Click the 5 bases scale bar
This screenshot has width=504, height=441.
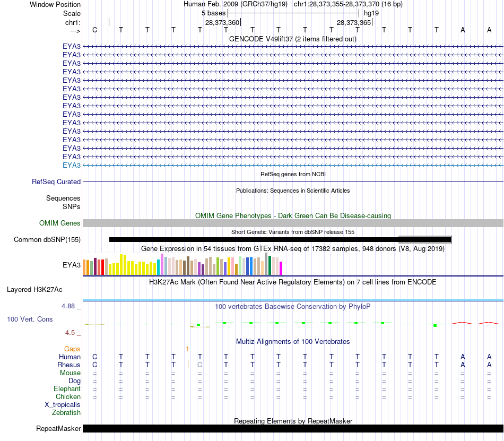click(293, 13)
